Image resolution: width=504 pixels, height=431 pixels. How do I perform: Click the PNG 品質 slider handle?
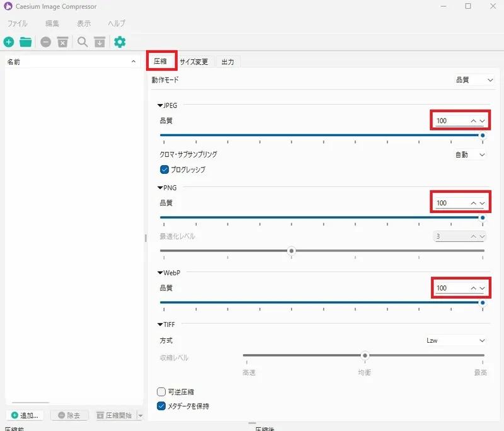pyautogui.click(x=483, y=217)
